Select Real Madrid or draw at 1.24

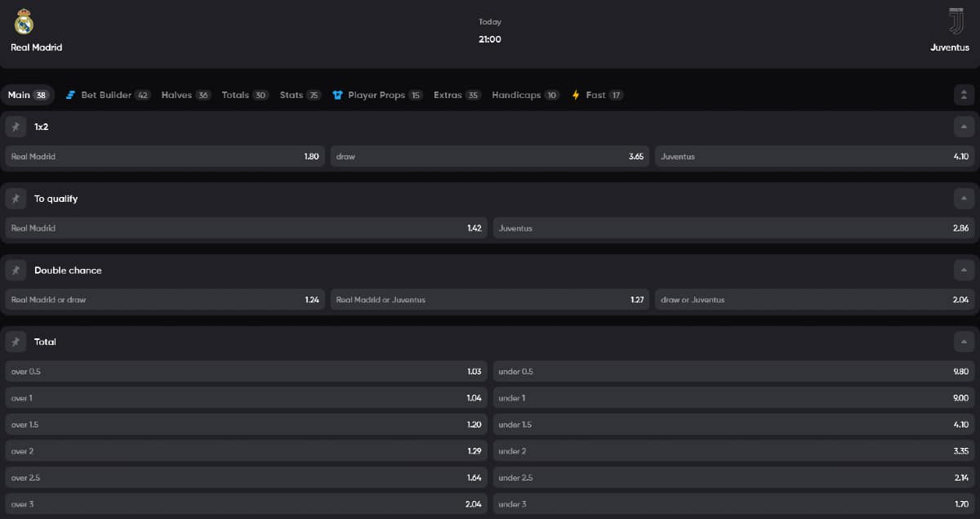(165, 300)
